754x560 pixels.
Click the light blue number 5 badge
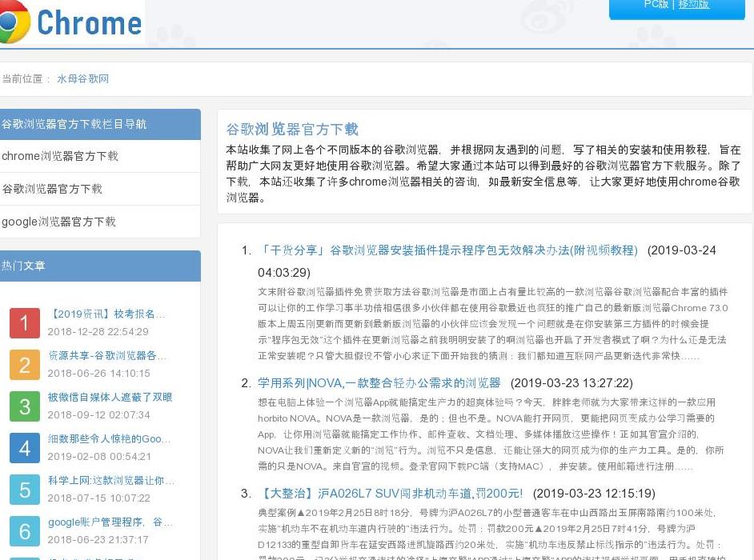[x=25, y=490]
